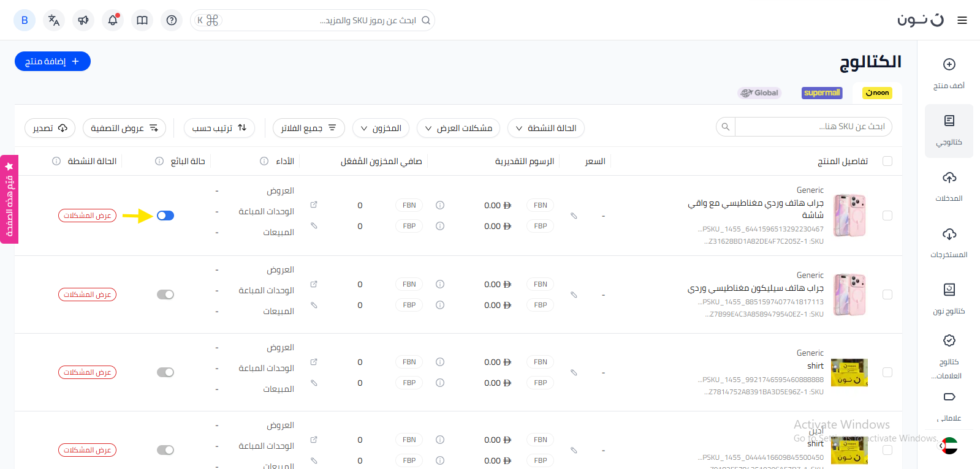Click the SKU search field in catalog

click(x=813, y=127)
